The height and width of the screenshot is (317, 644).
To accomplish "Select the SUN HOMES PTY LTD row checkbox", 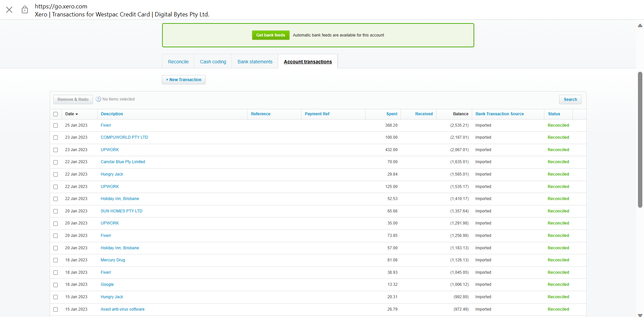I will click(x=56, y=211).
